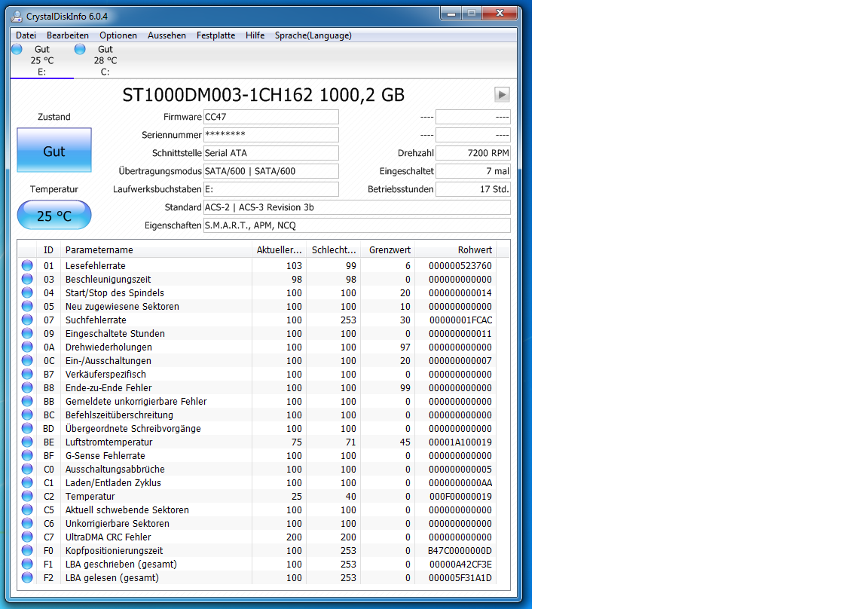Image resolution: width=868 pixels, height=609 pixels.
Task: Click the ID column header
Action: point(49,249)
